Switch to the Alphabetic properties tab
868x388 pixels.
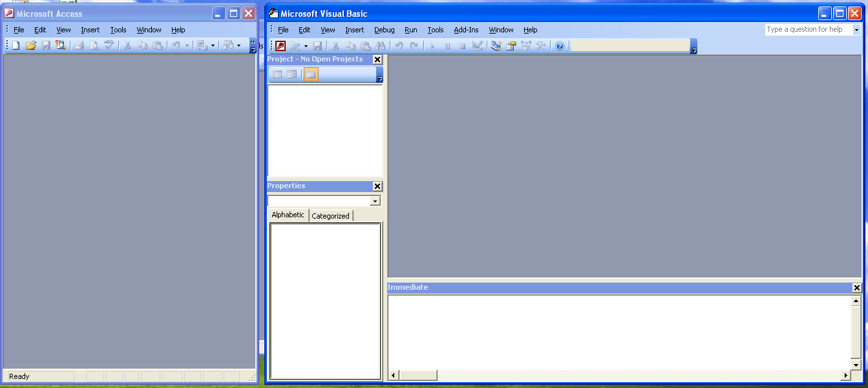coord(288,215)
